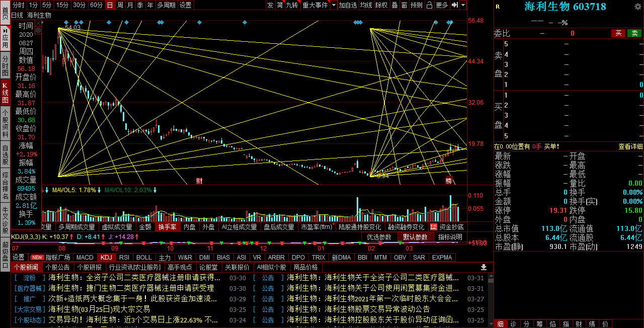This screenshot has width=644, height=328.
Task: Click the collapse-right arrow icon in toolbar
Action: tap(454, 5)
